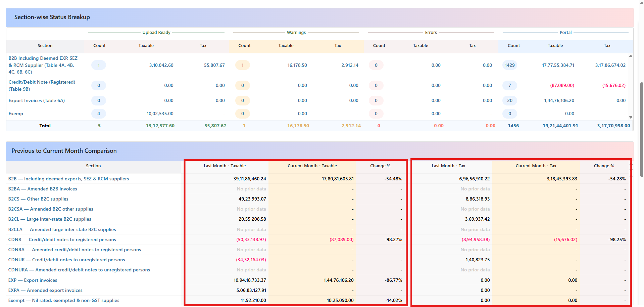Select B2CS — Other B2C supplies row
Image resolution: width=644 pixels, height=307 pixels.
38,199
